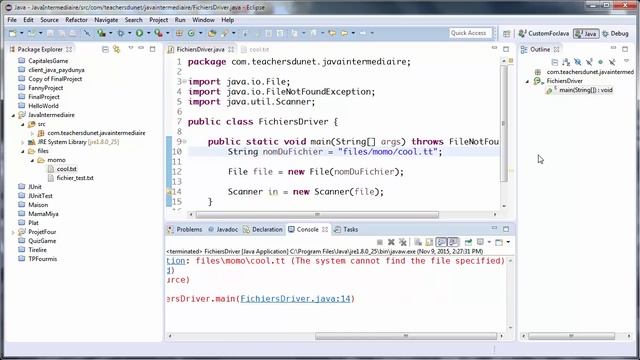Toggle Hide Static Members in Outline
Viewport: 640px width, 360px height.
point(589,62)
